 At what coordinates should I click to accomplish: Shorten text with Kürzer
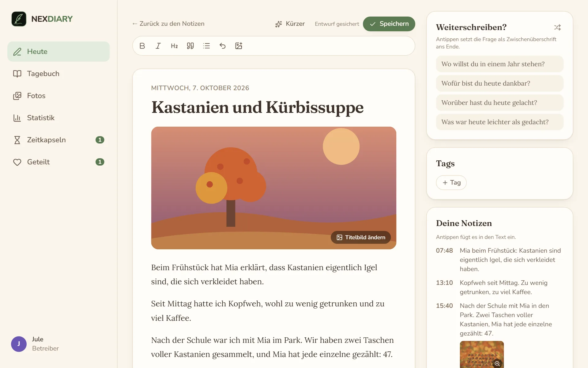290,24
